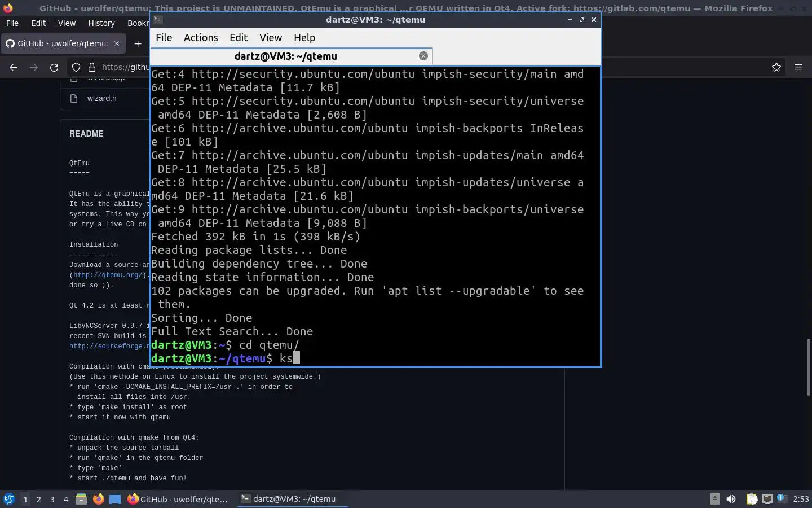Image resolution: width=812 pixels, height=508 pixels.
Task: Click the 'Fetched 392 kB in 1s' line
Action: (256, 237)
